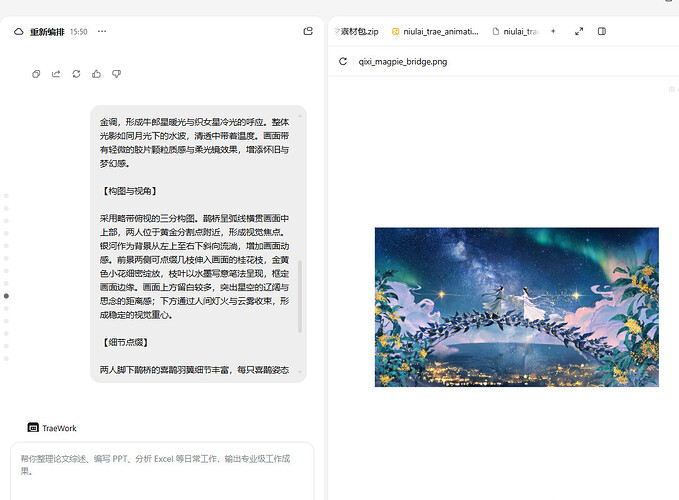This screenshot has height=500, width=679.
Task: Switch to niulai_trae_animati... tab
Action: tap(435, 32)
